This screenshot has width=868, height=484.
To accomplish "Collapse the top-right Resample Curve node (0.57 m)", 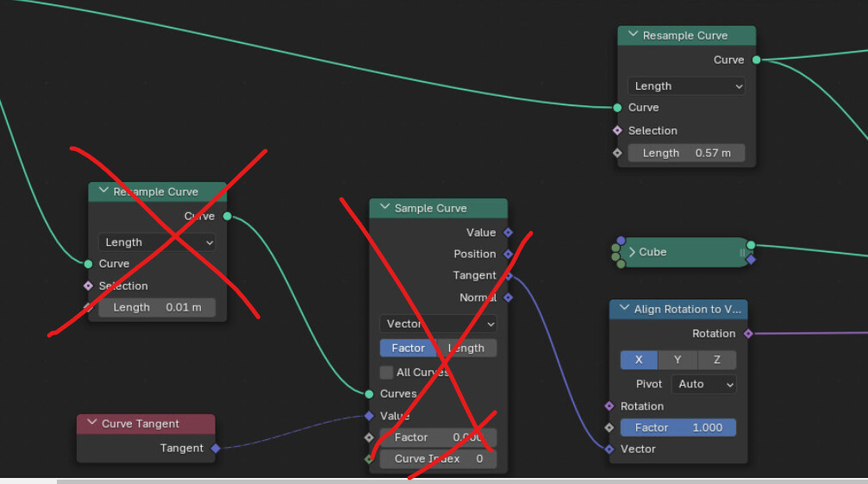I will 633,35.
